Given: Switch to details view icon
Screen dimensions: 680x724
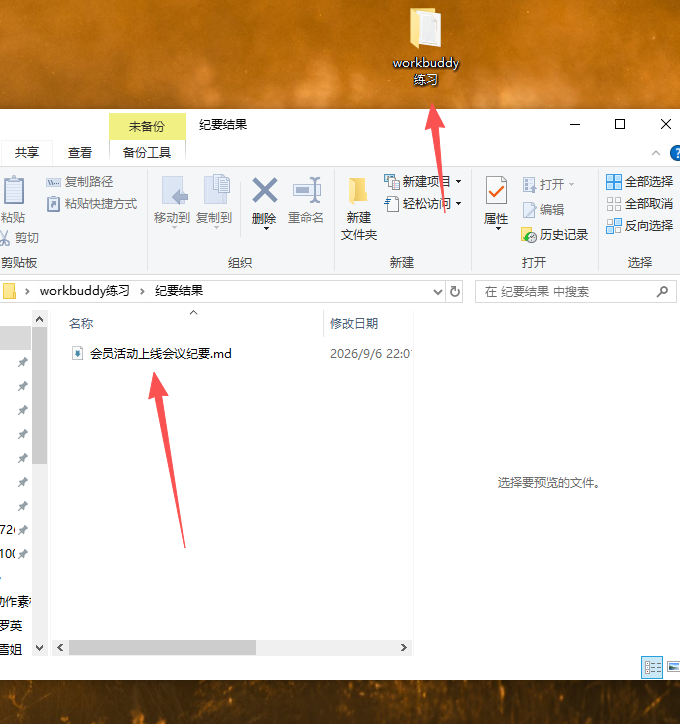Looking at the screenshot, I should click(x=652, y=667).
